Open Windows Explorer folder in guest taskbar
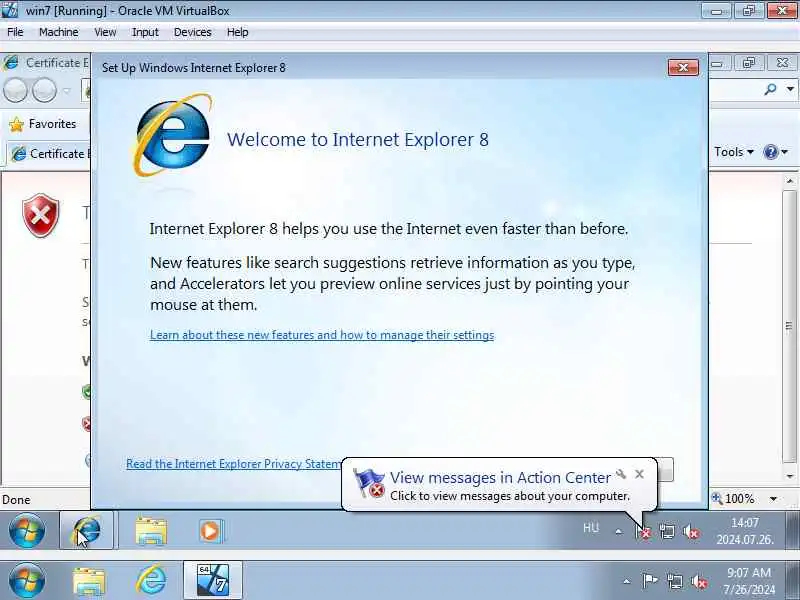The height and width of the screenshot is (600, 800). pos(151,531)
